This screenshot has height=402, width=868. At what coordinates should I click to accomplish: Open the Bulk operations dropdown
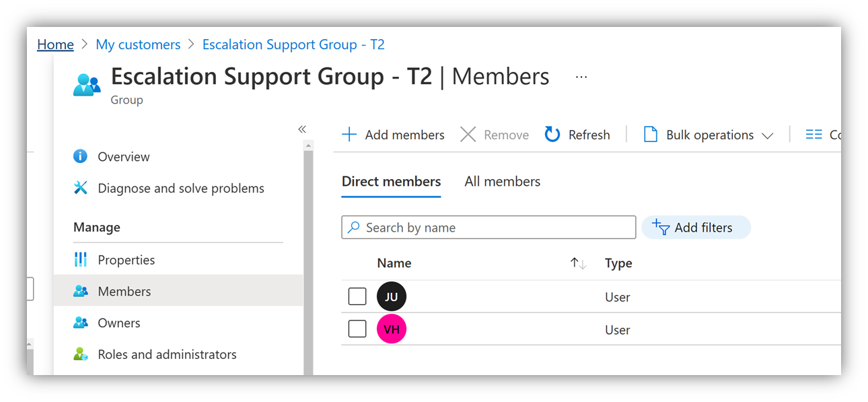[709, 135]
